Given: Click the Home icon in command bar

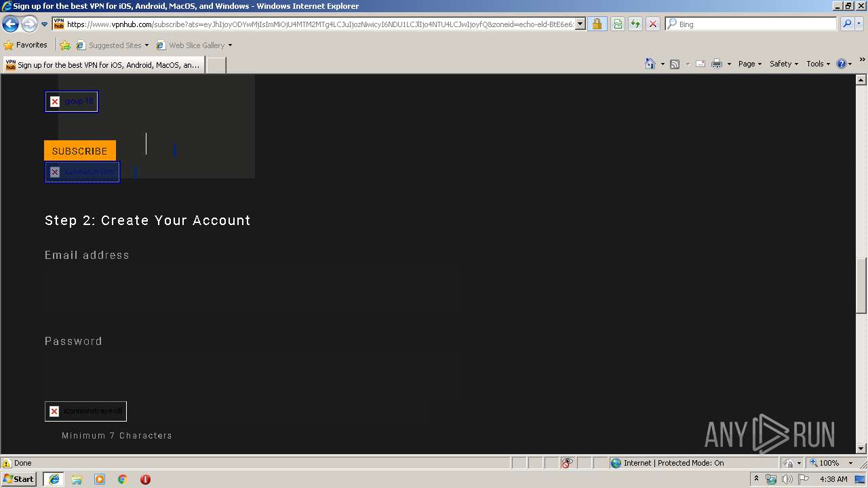Looking at the screenshot, I should tap(650, 64).
